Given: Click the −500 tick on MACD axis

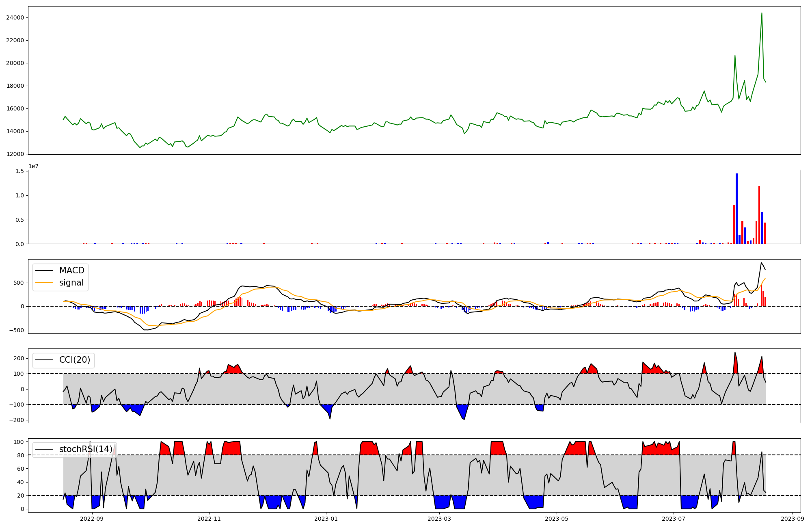Looking at the screenshot, I should click(x=16, y=330).
